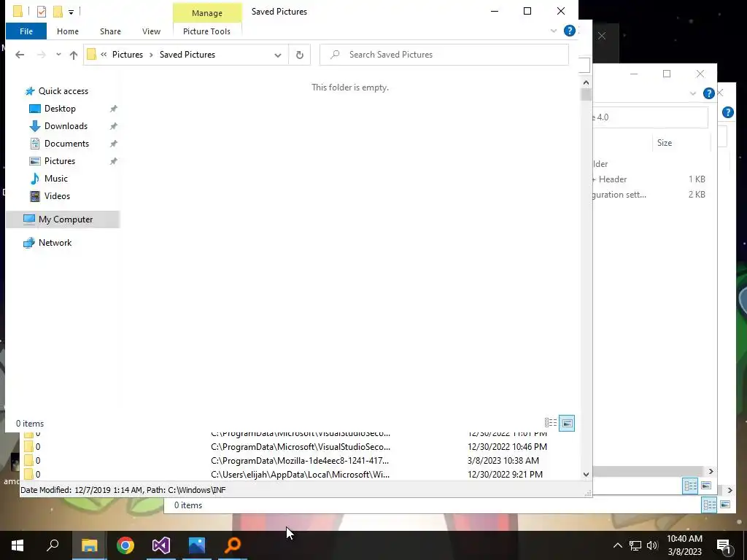Show hidden system tray icons
The height and width of the screenshot is (560, 747).
[x=617, y=545]
